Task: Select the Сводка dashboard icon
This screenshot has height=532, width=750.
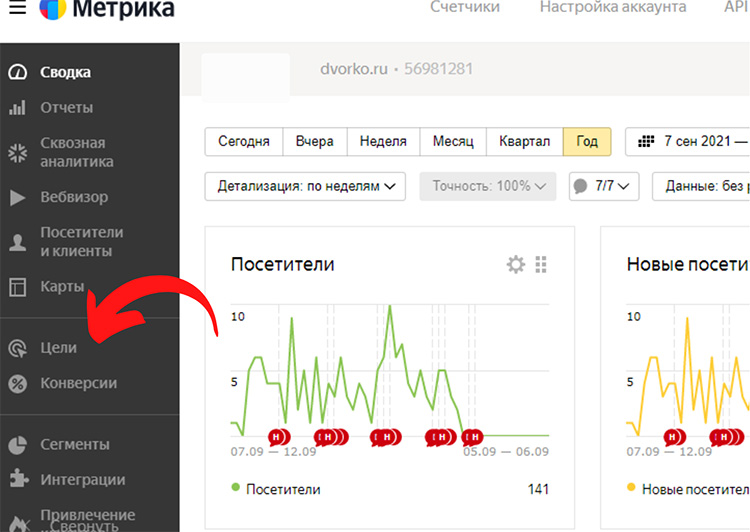Action: (x=18, y=72)
